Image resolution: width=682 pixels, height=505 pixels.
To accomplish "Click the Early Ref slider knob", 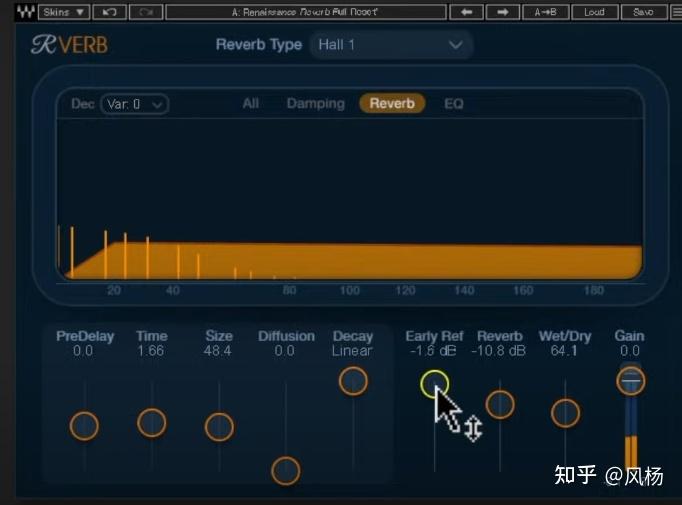I will click(435, 384).
